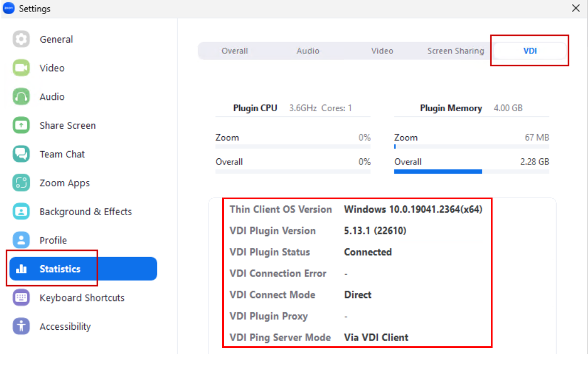The height and width of the screenshot is (365, 588).
Task: Close the Settings window
Action: point(577,8)
